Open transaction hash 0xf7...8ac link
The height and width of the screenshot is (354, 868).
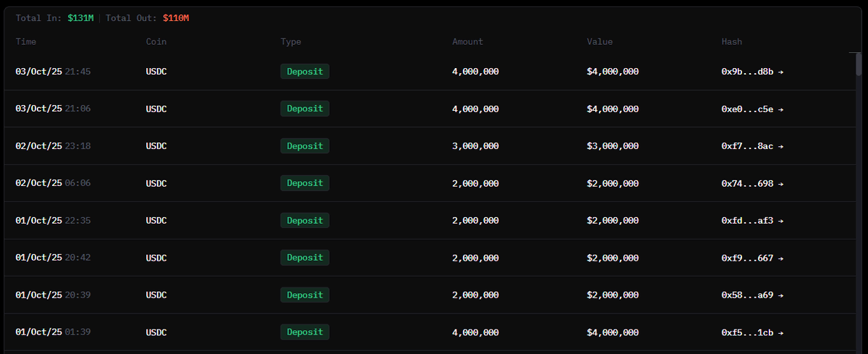[x=752, y=146]
